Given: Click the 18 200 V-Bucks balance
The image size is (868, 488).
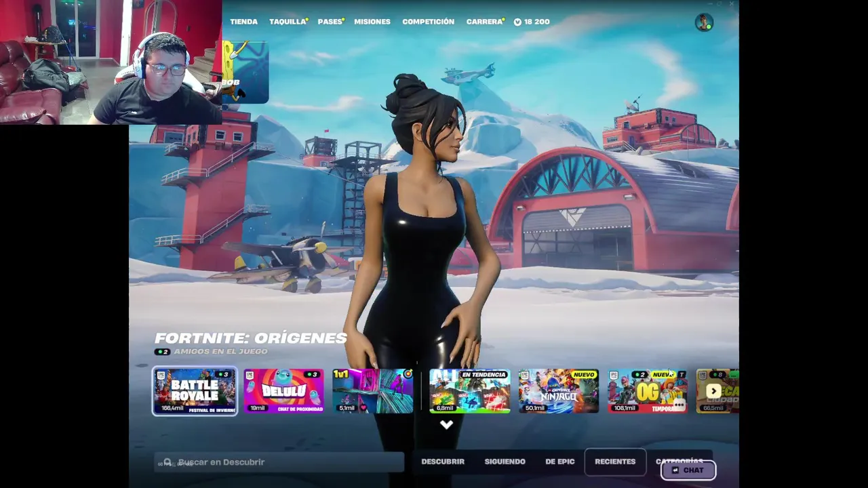Looking at the screenshot, I should tap(532, 22).
